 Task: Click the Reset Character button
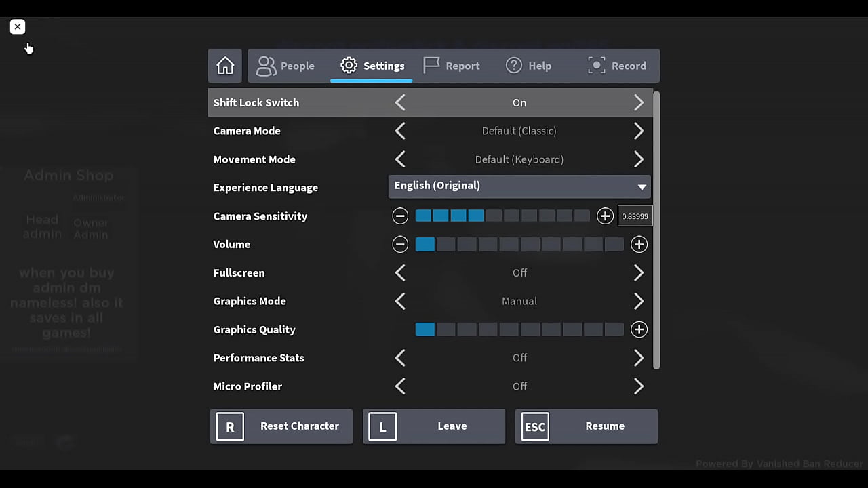click(281, 426)
